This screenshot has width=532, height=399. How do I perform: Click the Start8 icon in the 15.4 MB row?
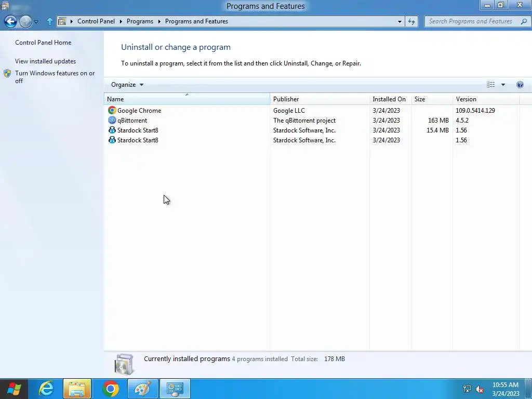point(112,130)
